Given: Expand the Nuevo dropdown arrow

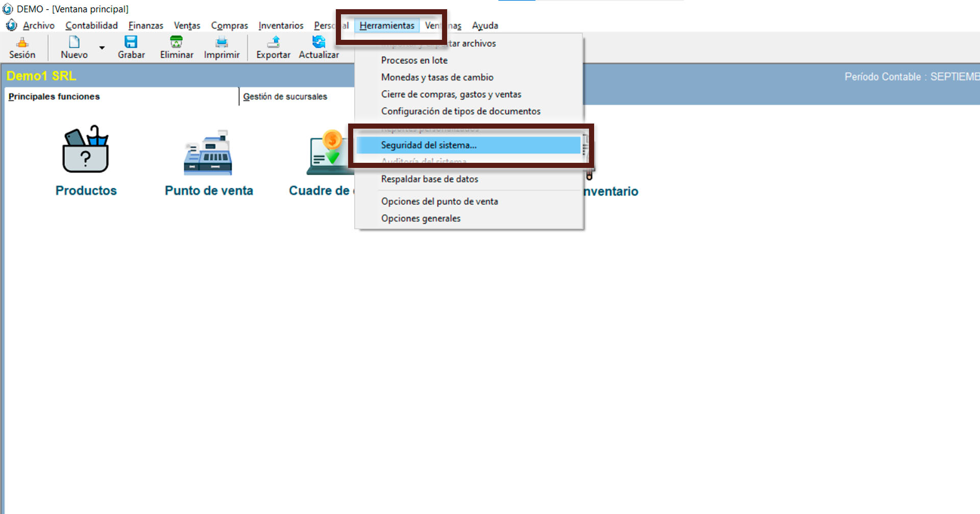Looking at the screenshot, I should tap(102, 48).
